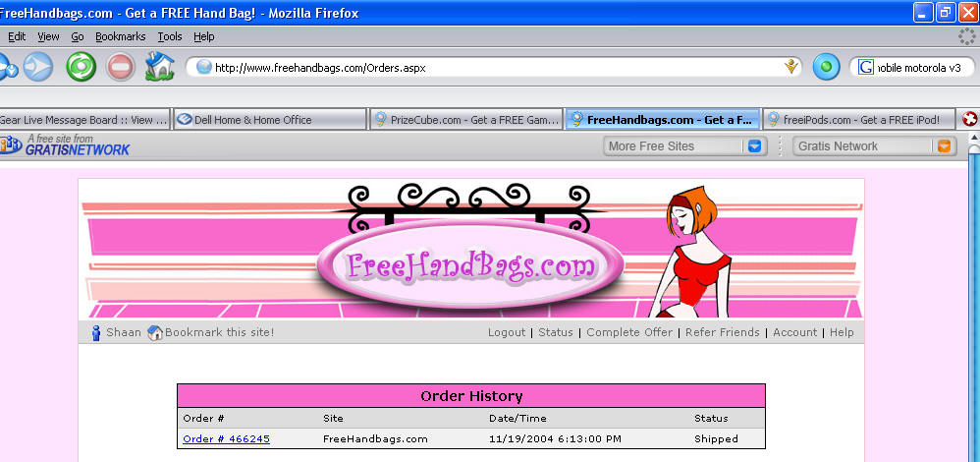
Task: Open the Gratis Network dropdown
Action: point(875,146)
